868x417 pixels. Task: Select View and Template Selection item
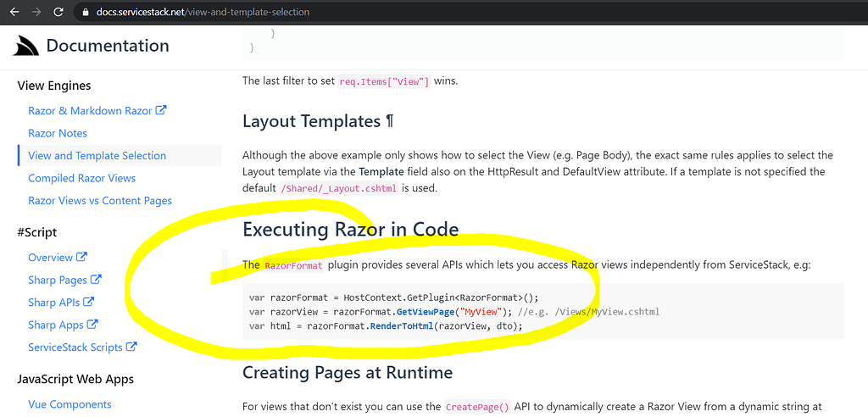click(97, 156)
